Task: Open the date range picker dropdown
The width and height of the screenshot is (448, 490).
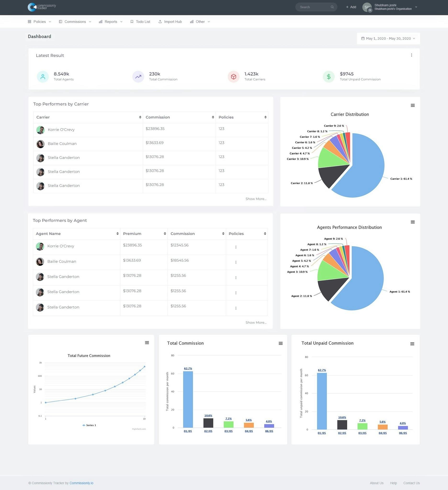Action: click(388, 39)
